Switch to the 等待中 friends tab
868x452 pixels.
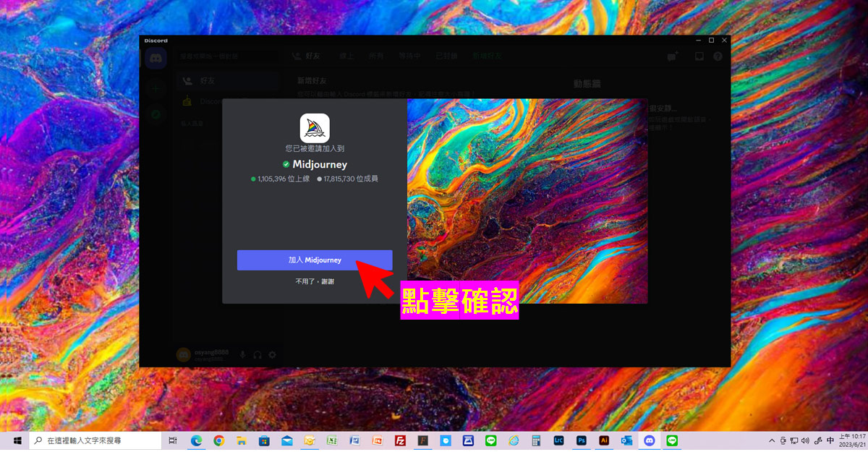(409, 56)
